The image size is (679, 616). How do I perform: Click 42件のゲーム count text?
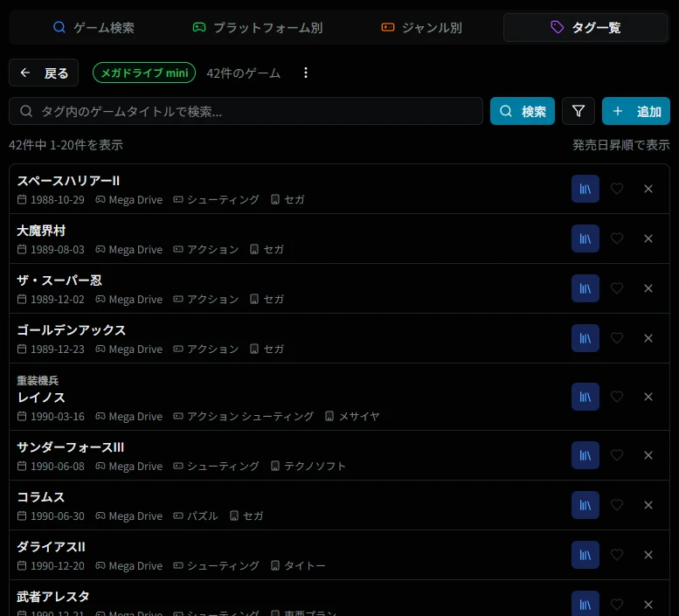[243, 73]
